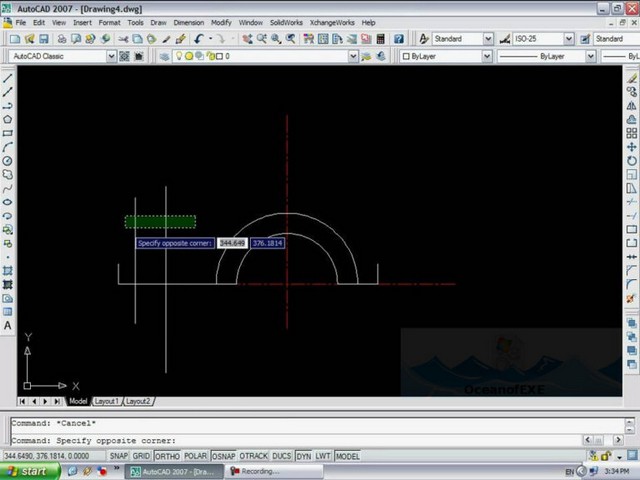Select the Spline tool

pyautogui.click(x=7, y=189)
